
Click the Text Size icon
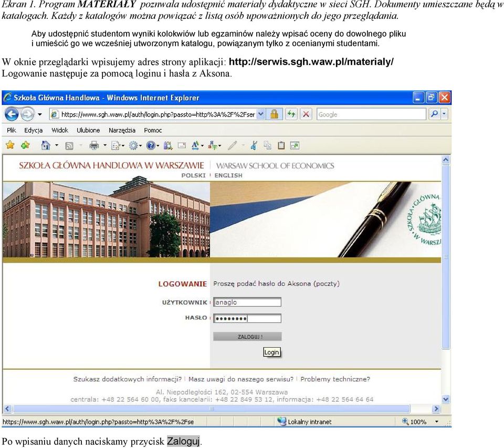coord(195,145)
